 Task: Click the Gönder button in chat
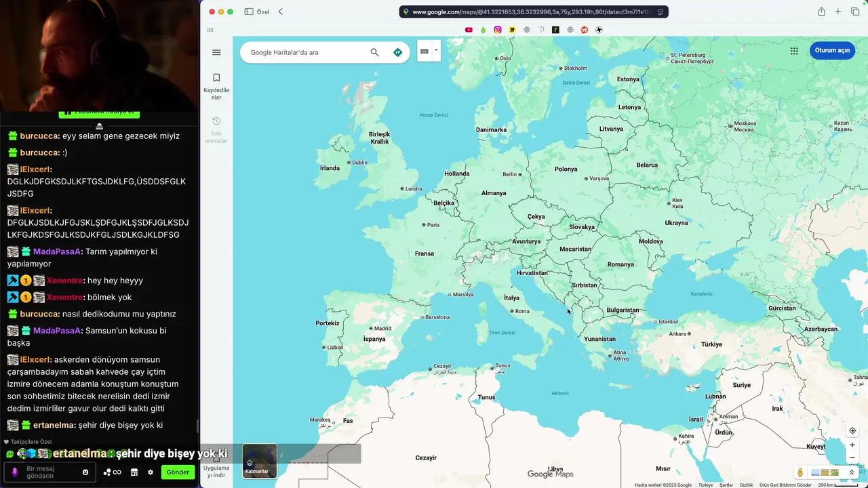tap(178, 472)
